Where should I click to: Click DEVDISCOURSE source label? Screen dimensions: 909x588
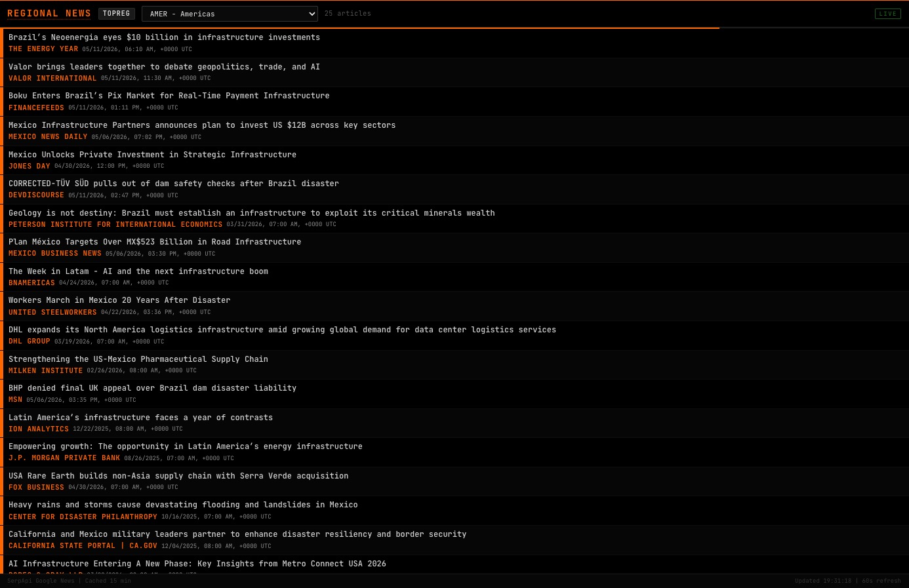(x=36, y=195)
